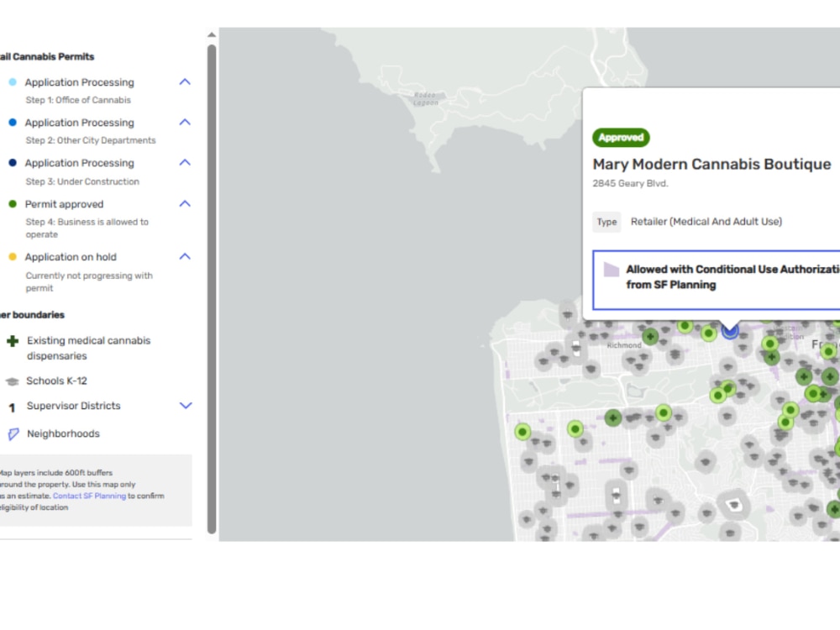The image size is (840, 630).
Task: Collapse the Office of Cannabis processing section
Action: pos(184,81)
